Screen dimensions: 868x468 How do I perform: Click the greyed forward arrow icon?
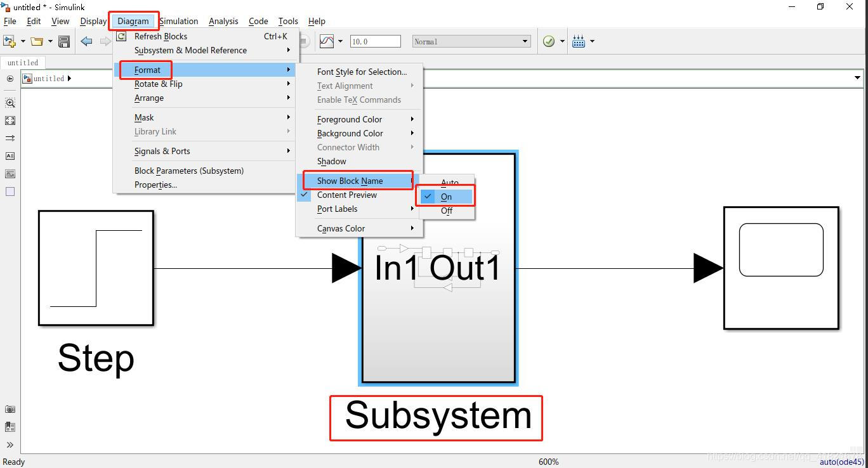(x=105, y=41)
